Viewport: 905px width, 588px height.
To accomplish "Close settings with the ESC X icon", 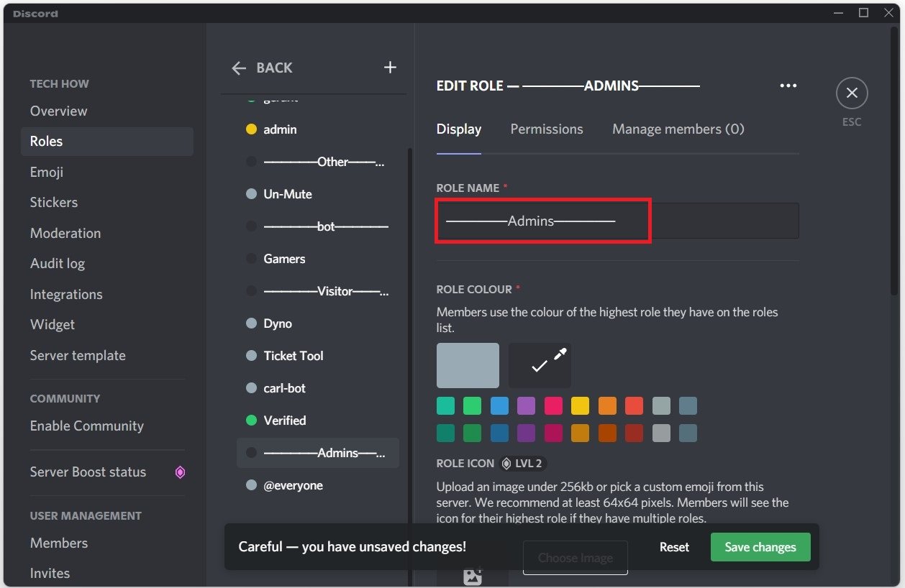I will [x=852, y=93].
